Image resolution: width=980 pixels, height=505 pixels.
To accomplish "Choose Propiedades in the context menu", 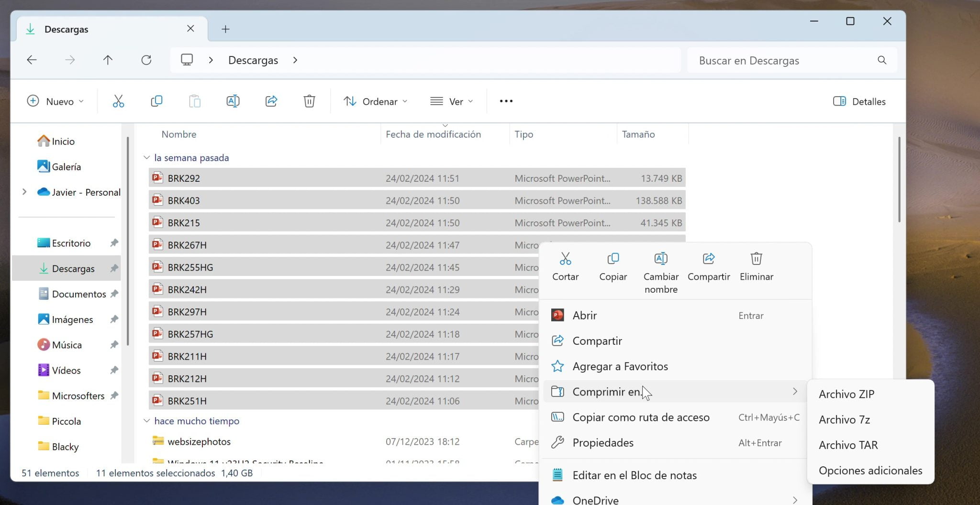I will (x=604, y=442).
